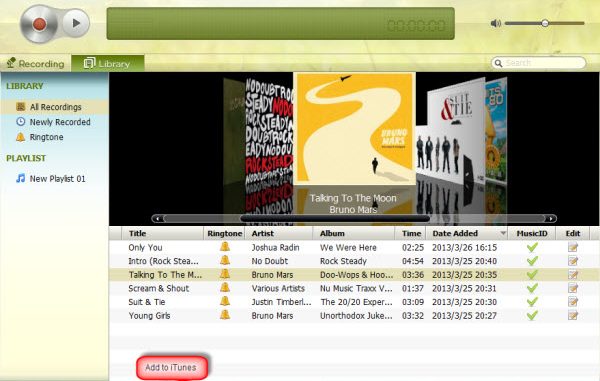The width and height of the screenshot is (600, 381).
Task: Select the Talking To The M... track title
Action: pyautogui.click(x=165, y=275)
